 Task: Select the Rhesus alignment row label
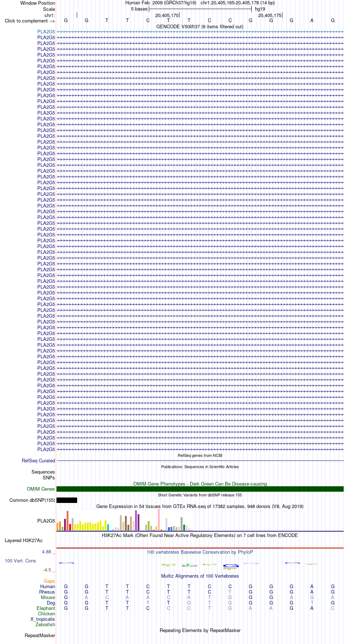(47, 592)
